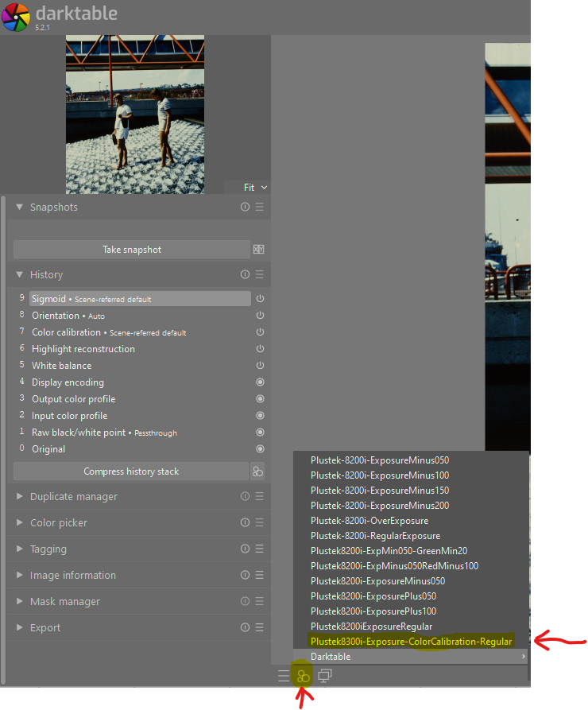Toggle the Color calibration module on/off
Viewport: 588px width, 710px height.
click(260, 332)
